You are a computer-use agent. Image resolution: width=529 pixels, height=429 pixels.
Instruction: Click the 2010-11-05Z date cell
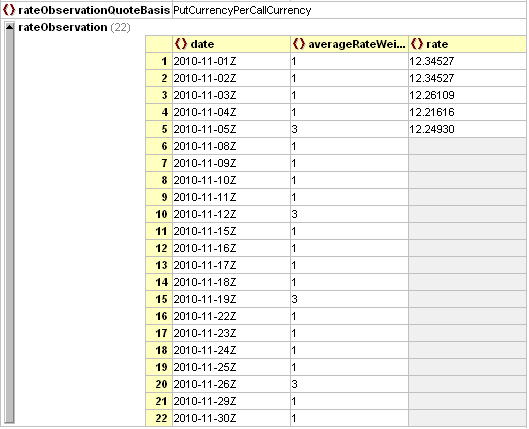coord(231,129)
